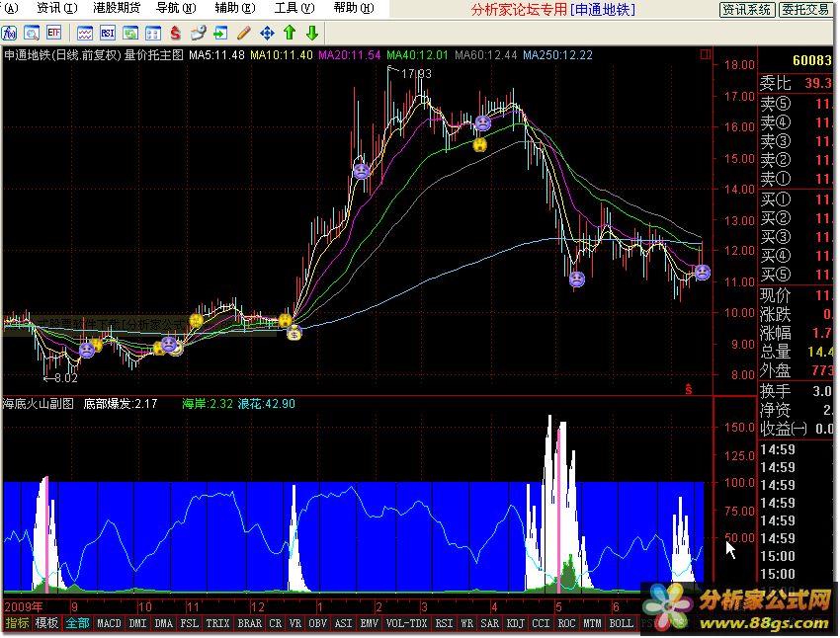This screenshot has width=840, height=638.
Task: Click the 8.02 low price label
Action: [x=66, y=378]
